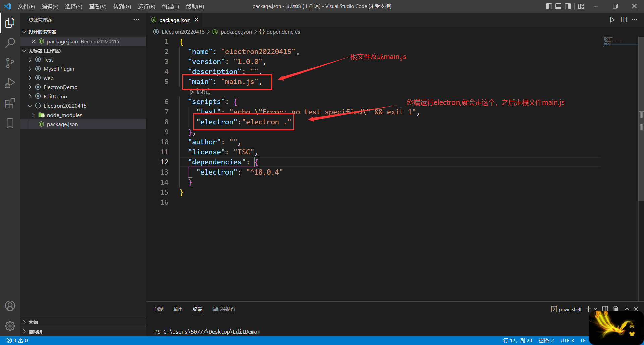
Task: Switch to the Problems panel tab
Action: tap(159, 309)
